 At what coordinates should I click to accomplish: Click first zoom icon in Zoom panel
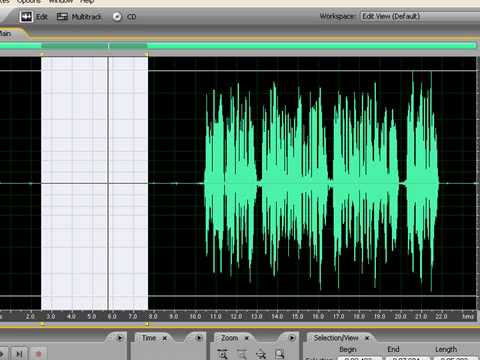click(x=222, y=354)
